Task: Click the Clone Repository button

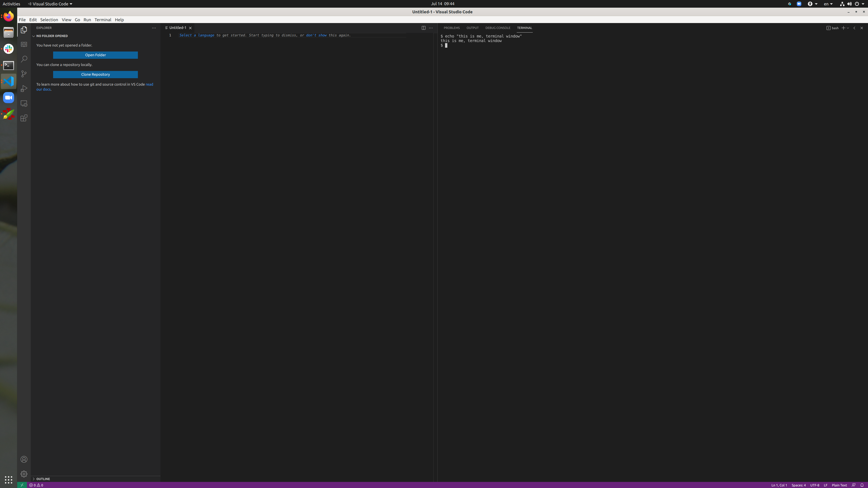Action: click(95, 74)
